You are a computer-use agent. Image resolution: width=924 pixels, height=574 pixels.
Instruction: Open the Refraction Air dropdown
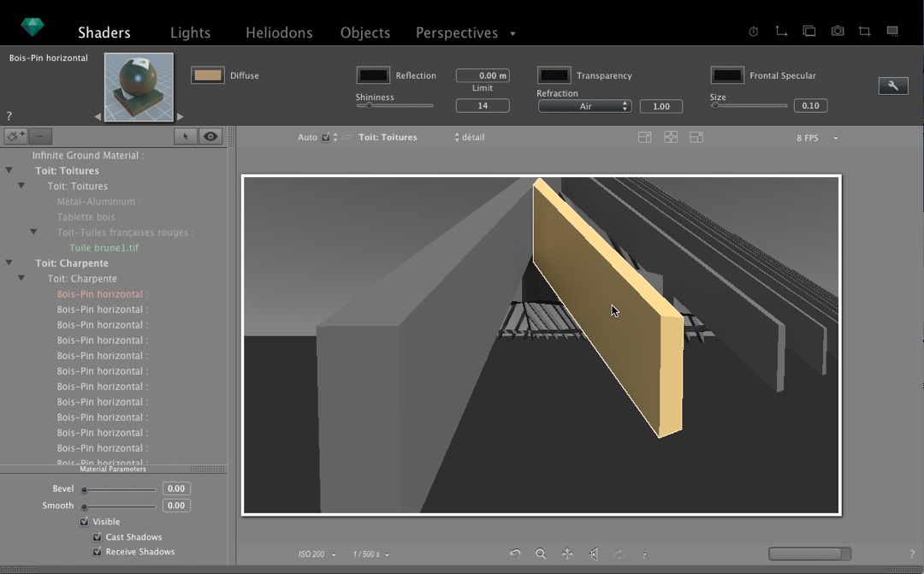click(x=585, y=106)
